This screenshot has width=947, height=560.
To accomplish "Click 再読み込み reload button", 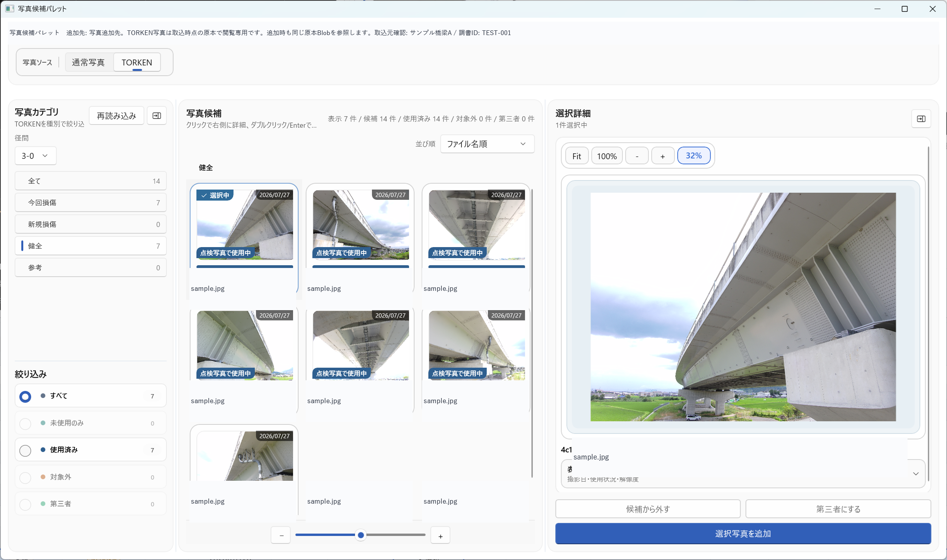I will click(x=116, y=116).
